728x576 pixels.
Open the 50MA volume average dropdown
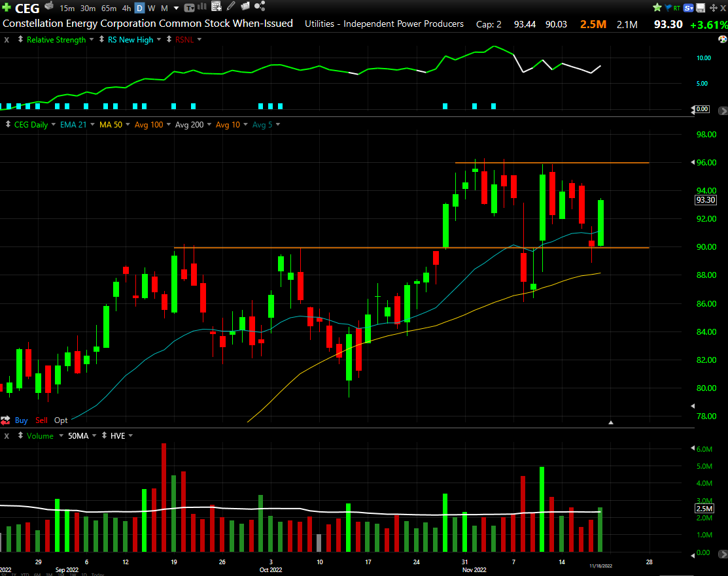(94, 435)
